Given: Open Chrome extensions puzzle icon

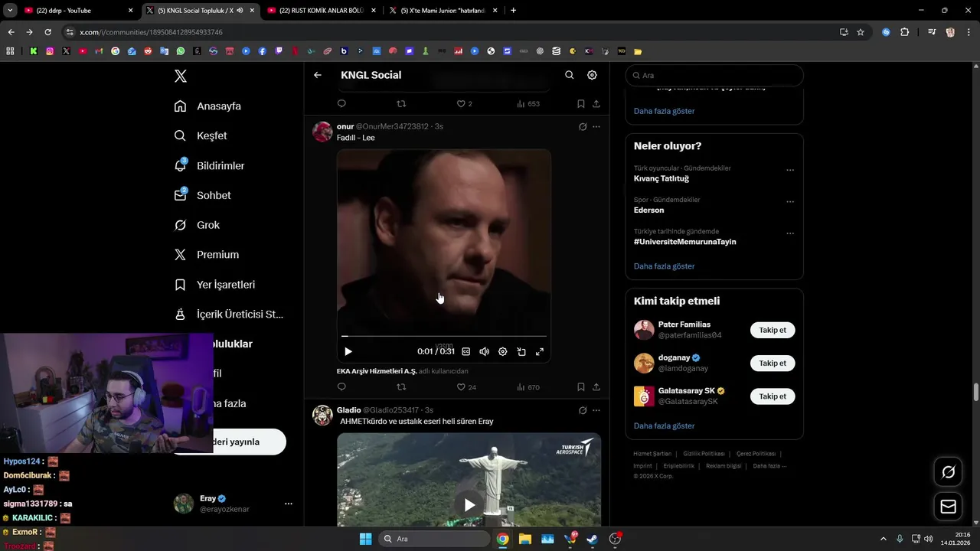Looking at the screenshot, I should coord(904,32).
